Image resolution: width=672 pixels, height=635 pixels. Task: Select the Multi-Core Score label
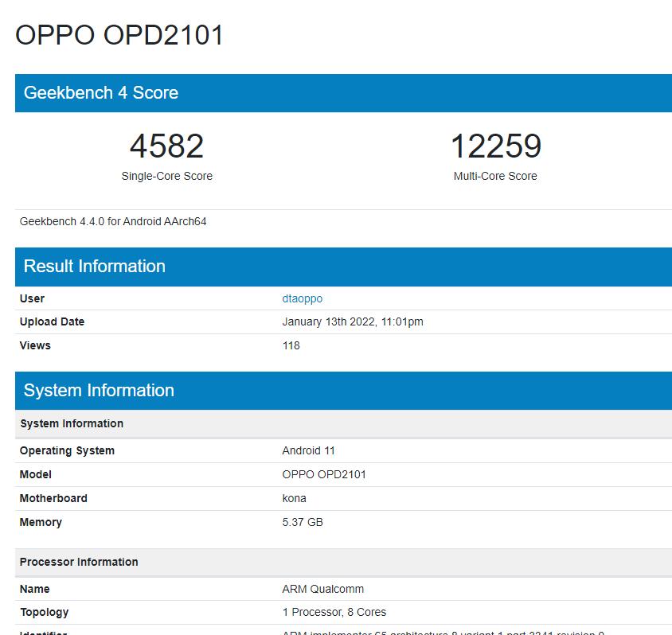pos(495,176)
